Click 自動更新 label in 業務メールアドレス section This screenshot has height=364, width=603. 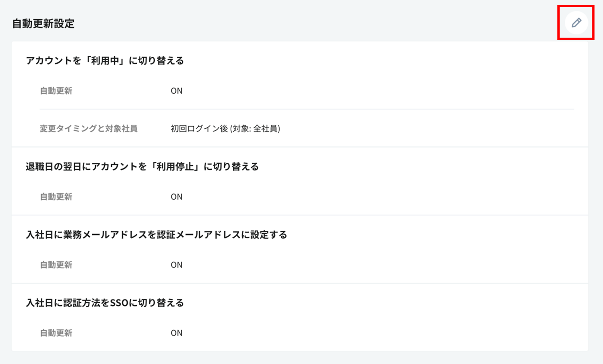(56, 265)
